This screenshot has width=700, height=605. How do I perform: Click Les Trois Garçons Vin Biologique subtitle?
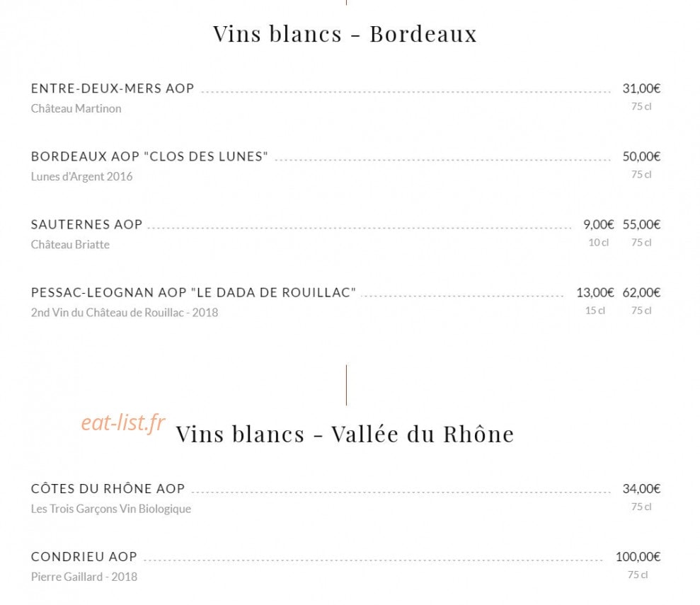click(x=110, y=509)
